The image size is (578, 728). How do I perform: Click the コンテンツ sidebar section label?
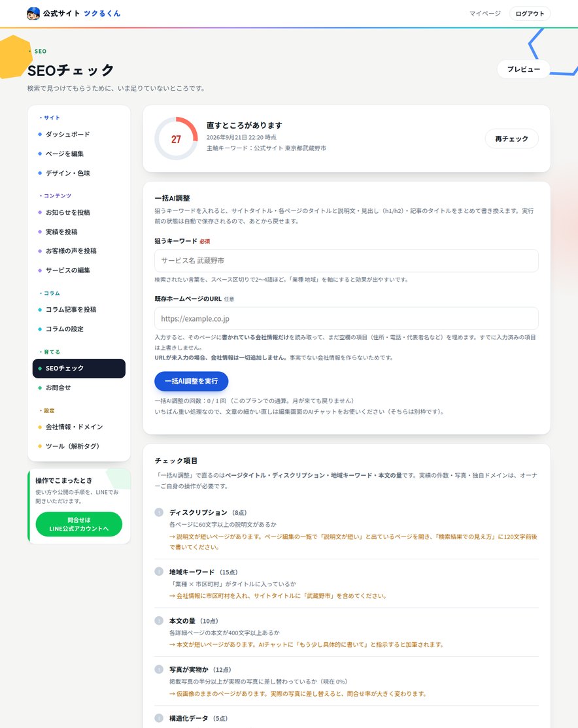point(57,196)
